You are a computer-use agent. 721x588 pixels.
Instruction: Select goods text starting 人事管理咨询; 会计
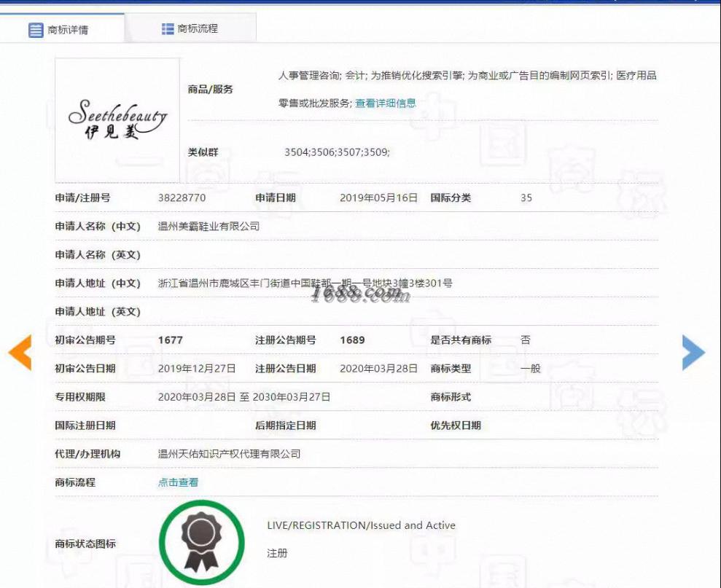[467, 75]
